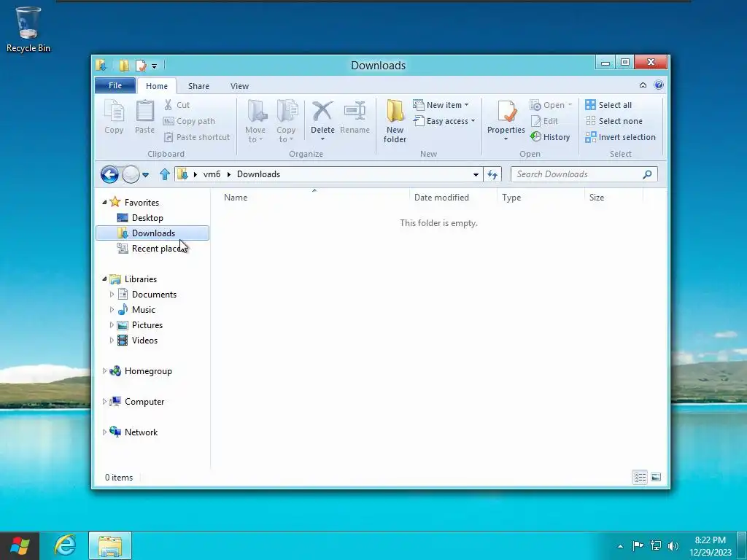
Task: Open the Move to menu button
Action: tap(255, 121)
